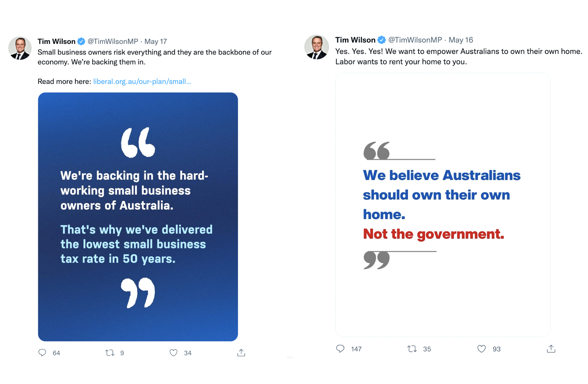Reply to the May 17 small business tweet
Screen dimensions: 588x384
[x=42, y=353]
